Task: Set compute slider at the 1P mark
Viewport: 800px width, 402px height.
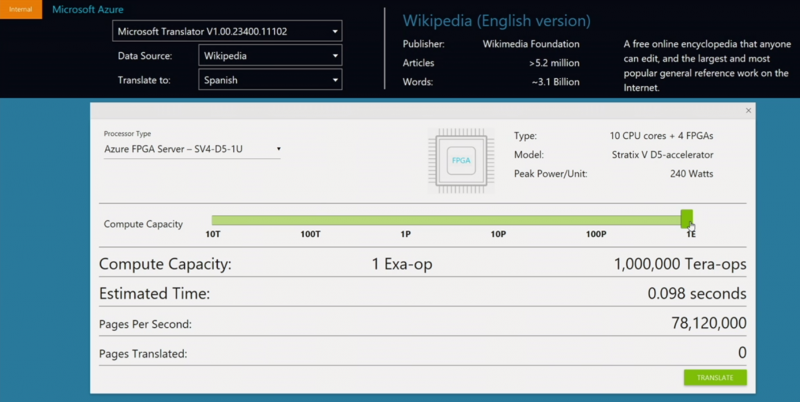Action: [x=405, y=220]
